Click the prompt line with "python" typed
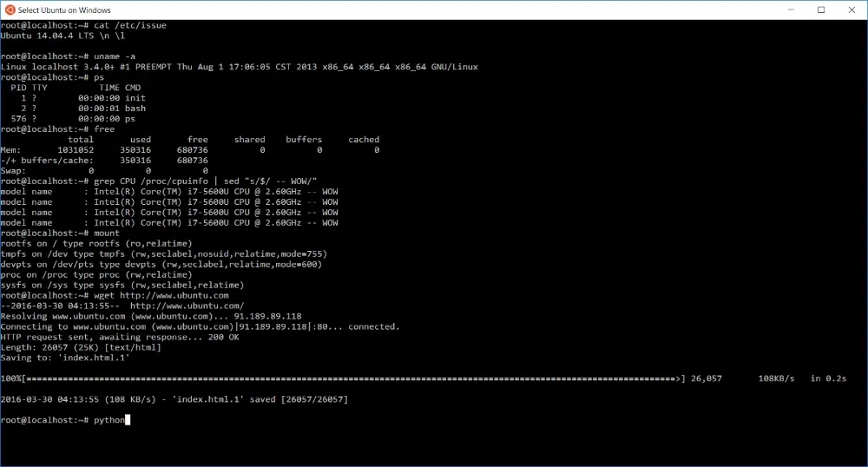This screenshot has height=467, width=868. pos(65,420)
